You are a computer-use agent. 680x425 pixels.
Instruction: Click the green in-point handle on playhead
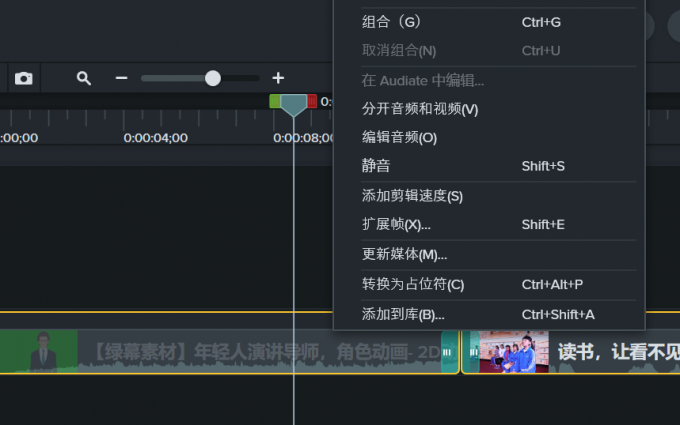pyautogui.click(x=274, y=101)
